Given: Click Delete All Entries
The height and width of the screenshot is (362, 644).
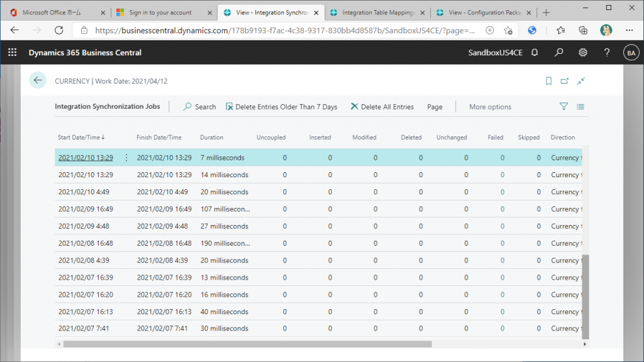Looking at the screenshot, I should [x=382, y=107].
